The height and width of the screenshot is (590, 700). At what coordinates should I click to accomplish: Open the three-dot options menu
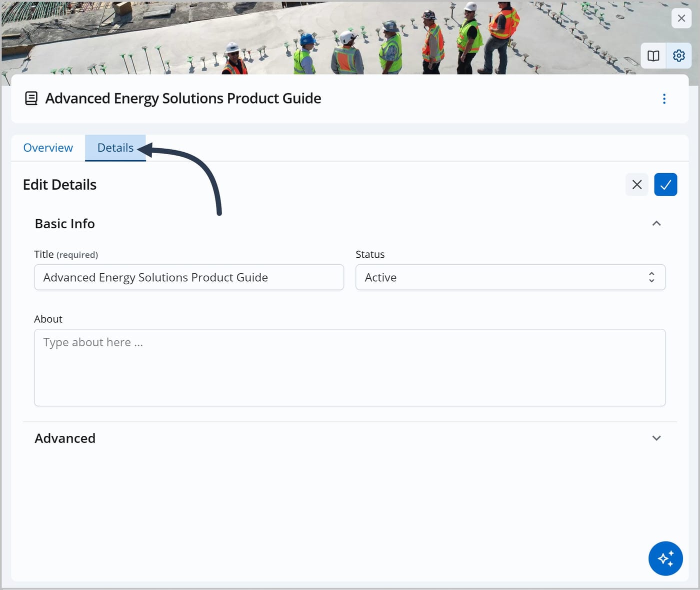[x=664, y=99]
